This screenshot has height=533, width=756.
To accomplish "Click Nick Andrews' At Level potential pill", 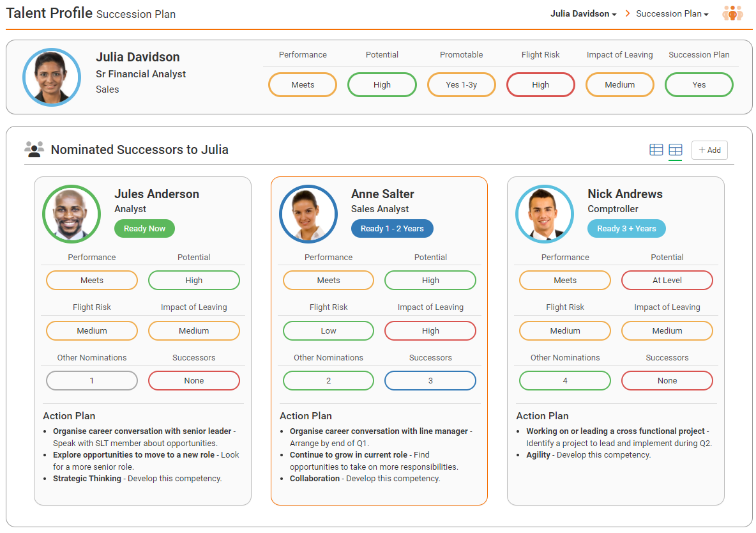I will click(667, 280).
